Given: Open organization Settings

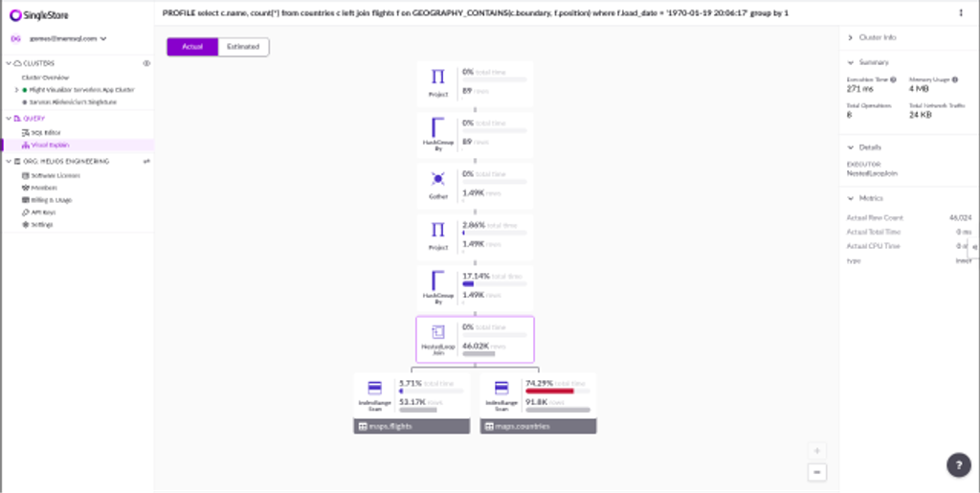Looking at the screenshot, I should tap(42, 224).
